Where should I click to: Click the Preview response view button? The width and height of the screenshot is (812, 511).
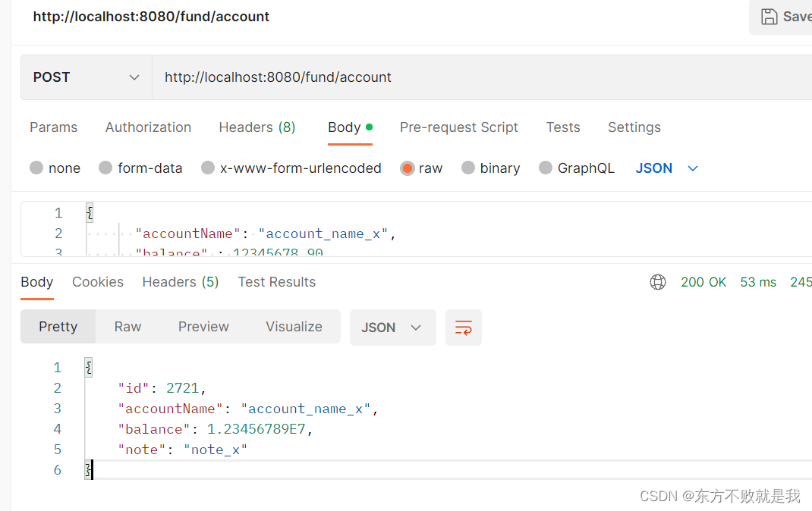(203, 327)
